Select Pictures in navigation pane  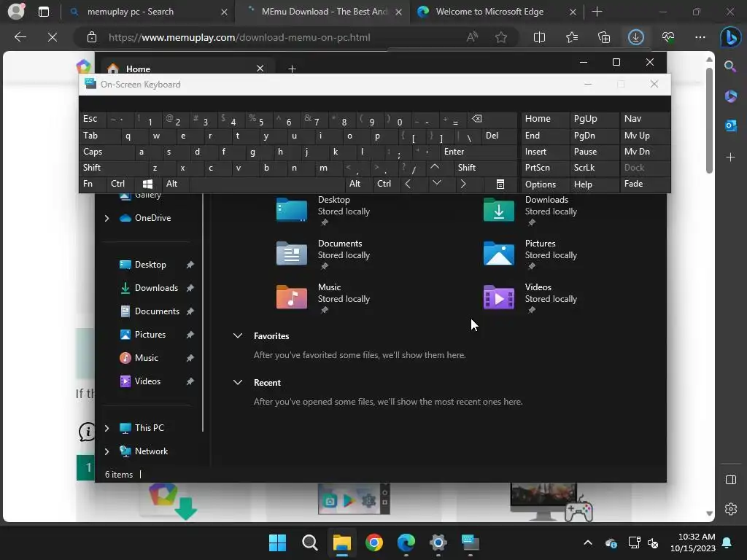(150, 334)
